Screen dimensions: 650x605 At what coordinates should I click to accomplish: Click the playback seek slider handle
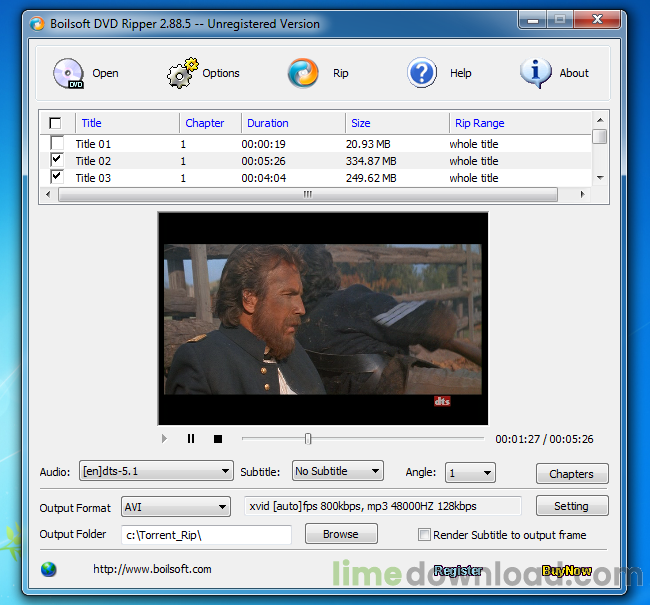pos(308,438)
